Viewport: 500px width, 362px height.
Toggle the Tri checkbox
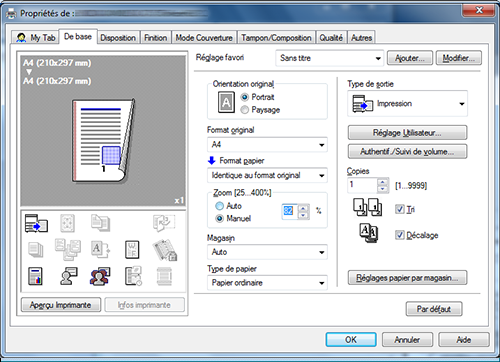point(400,209)
